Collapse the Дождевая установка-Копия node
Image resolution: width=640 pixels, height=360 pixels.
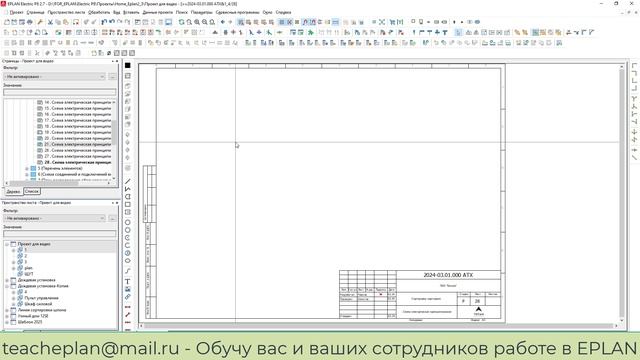[7, 286]
